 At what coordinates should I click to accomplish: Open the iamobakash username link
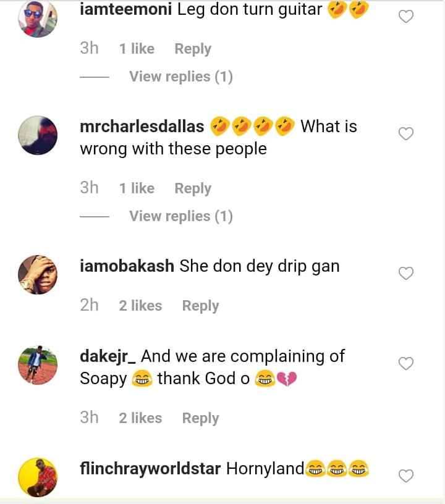127,266
